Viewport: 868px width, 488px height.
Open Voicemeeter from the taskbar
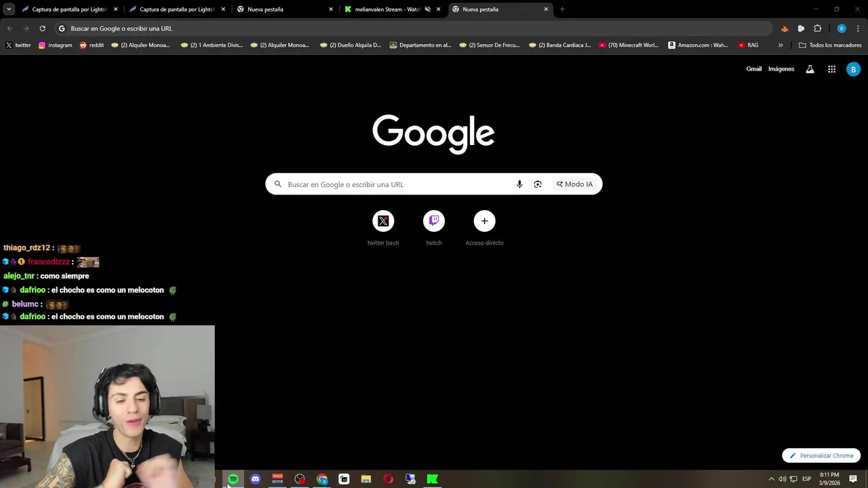pos(277,479)
